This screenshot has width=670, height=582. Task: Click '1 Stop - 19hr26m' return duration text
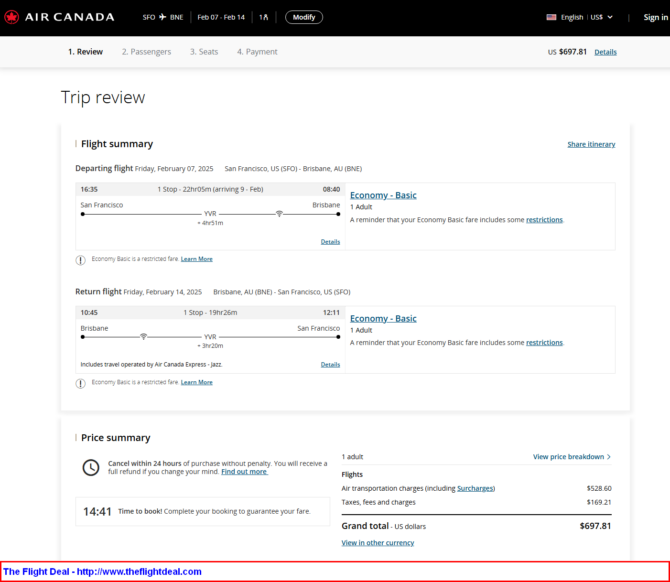[x=210, y=312]
